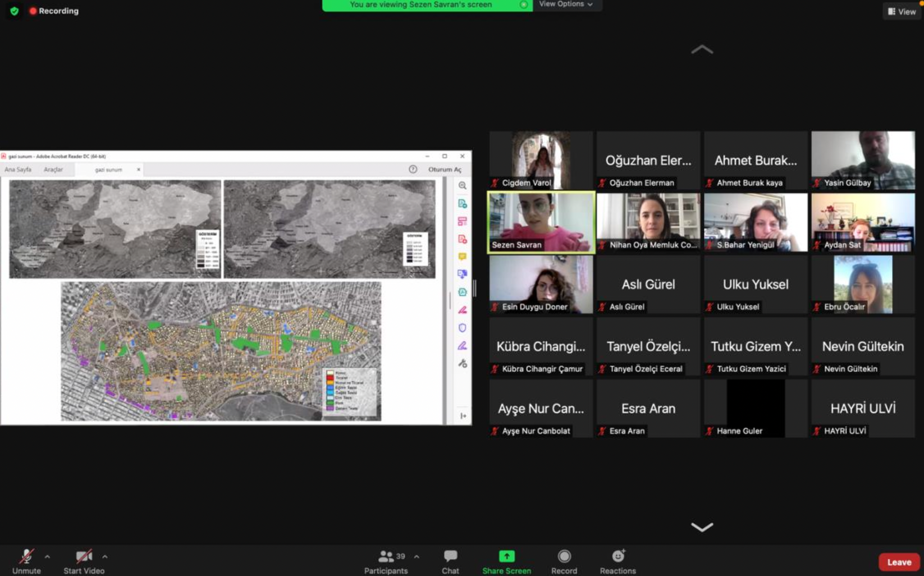The height and width of the screenshot is (576, 924).
Task: Select Sezen Savran's video tile
Action: [x=541, y=222]
